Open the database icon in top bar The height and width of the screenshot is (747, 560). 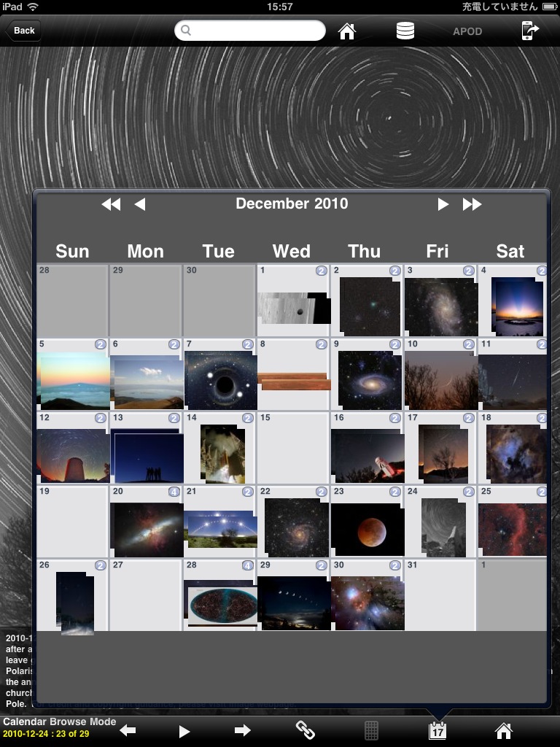[405, 31]
